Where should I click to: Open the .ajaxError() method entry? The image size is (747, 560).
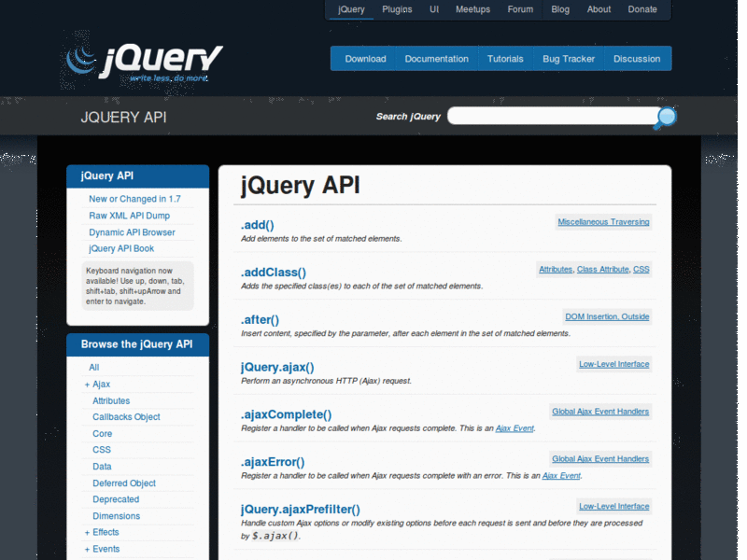[273, 462]
